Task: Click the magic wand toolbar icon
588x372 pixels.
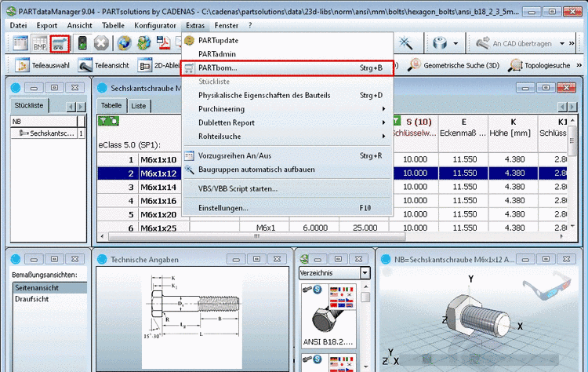Action: pyautogui.click(x=405, y=43)
